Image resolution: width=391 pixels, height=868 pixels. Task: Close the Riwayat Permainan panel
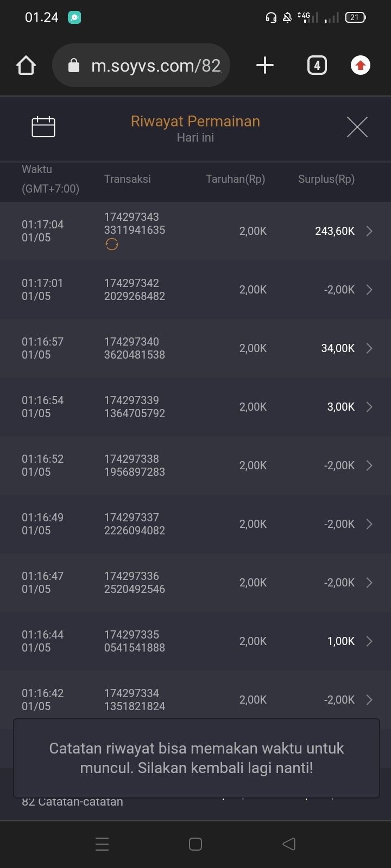357,127
